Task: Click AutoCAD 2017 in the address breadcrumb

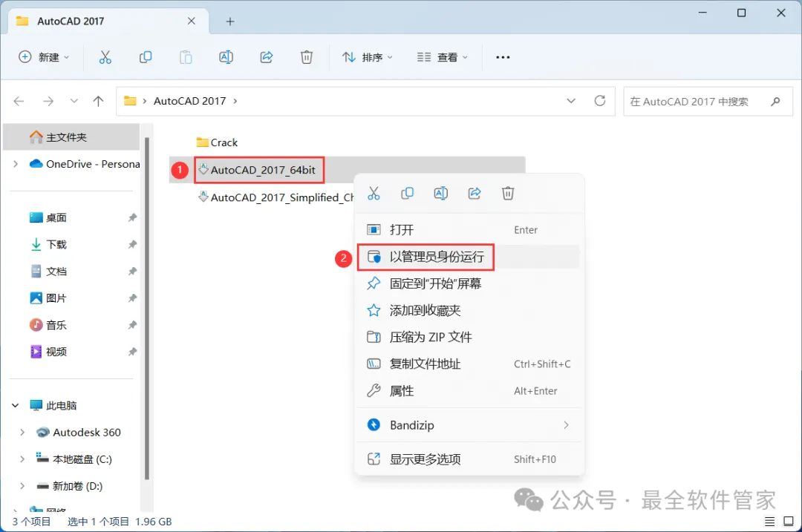Action: [x=190, y=101]
